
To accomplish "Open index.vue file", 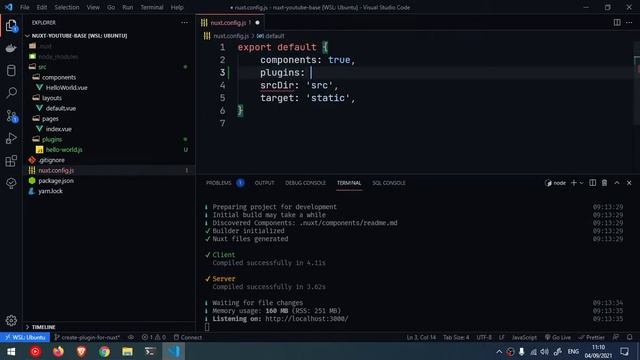I will pos(58,129).
